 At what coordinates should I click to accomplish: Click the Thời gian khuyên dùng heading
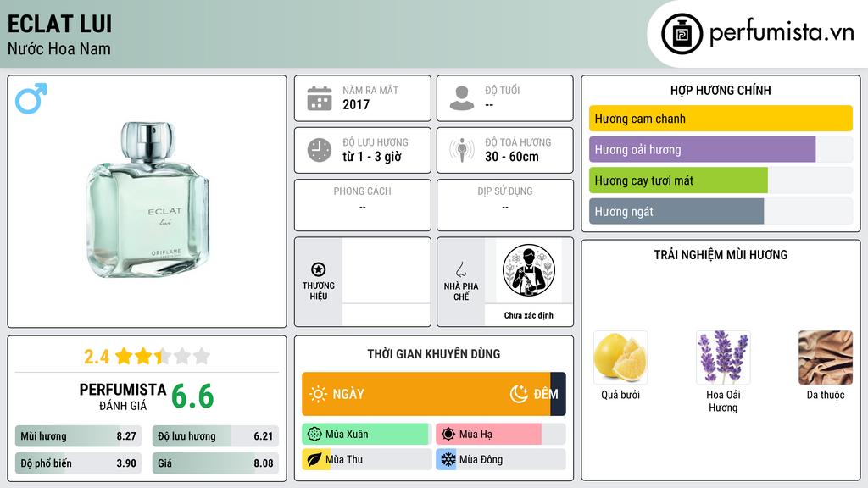click(x=434, y=354)
